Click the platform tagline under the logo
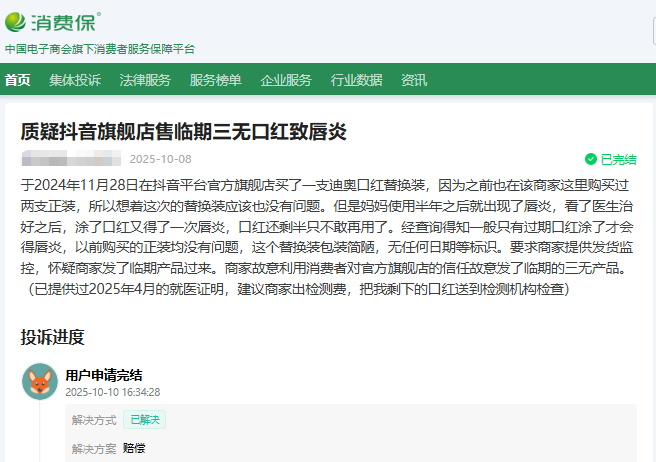The image size is (656, 462). [x=100, y=49]
